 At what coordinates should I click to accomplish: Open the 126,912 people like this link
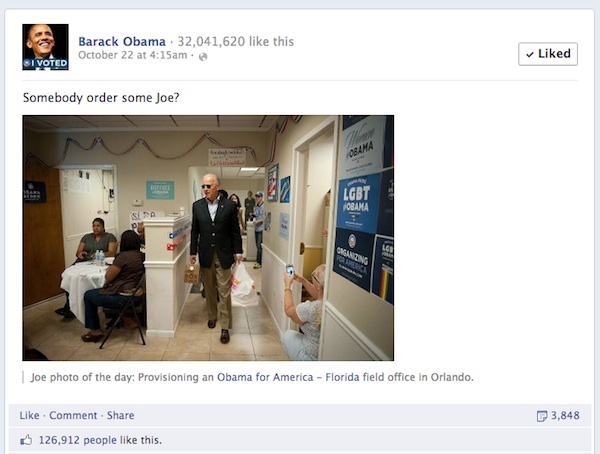point(100,440)
